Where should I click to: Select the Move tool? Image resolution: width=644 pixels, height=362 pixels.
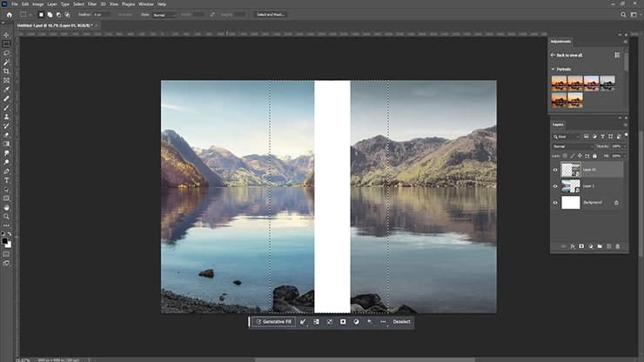(x=6, y=35)
